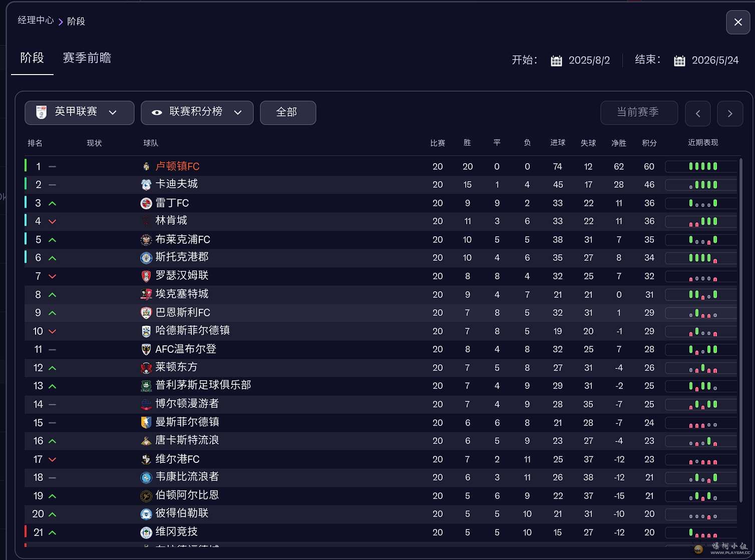The height and width of the screenshot is (560, 755).
Task: Click the 当前赛季 button
Action: [x=639, y=113]
